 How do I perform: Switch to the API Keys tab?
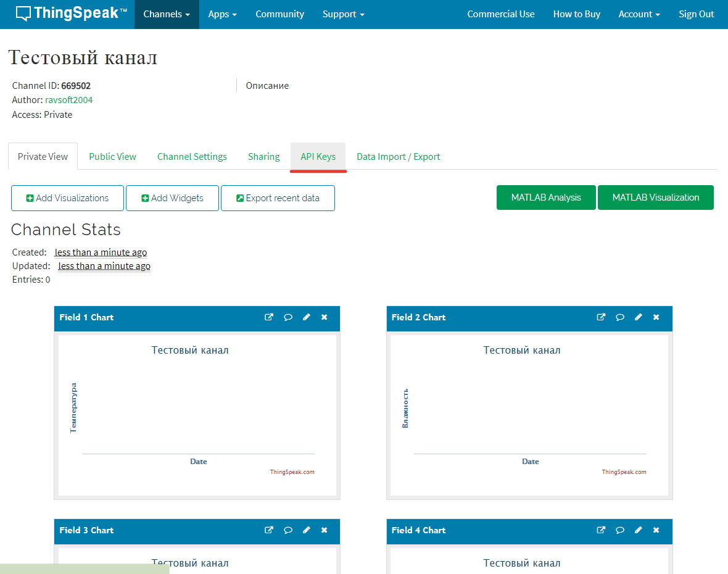(318, 157)
